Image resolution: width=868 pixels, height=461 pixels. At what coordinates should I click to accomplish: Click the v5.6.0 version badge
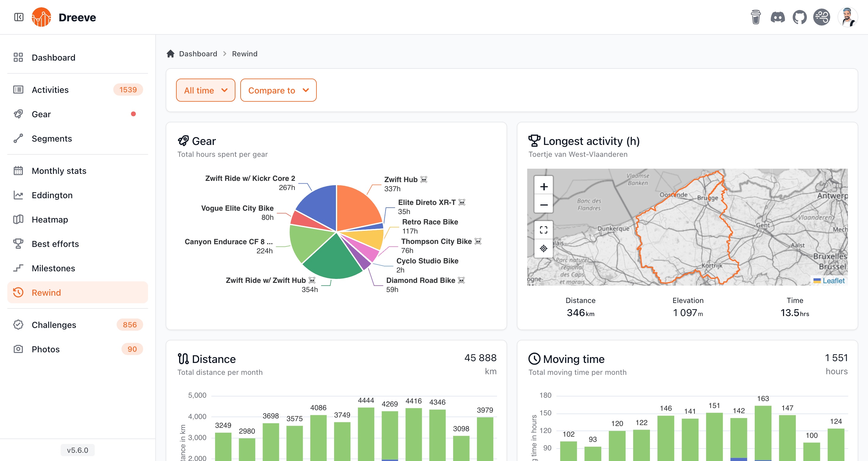pyautogui.click(x=77, y=450)
